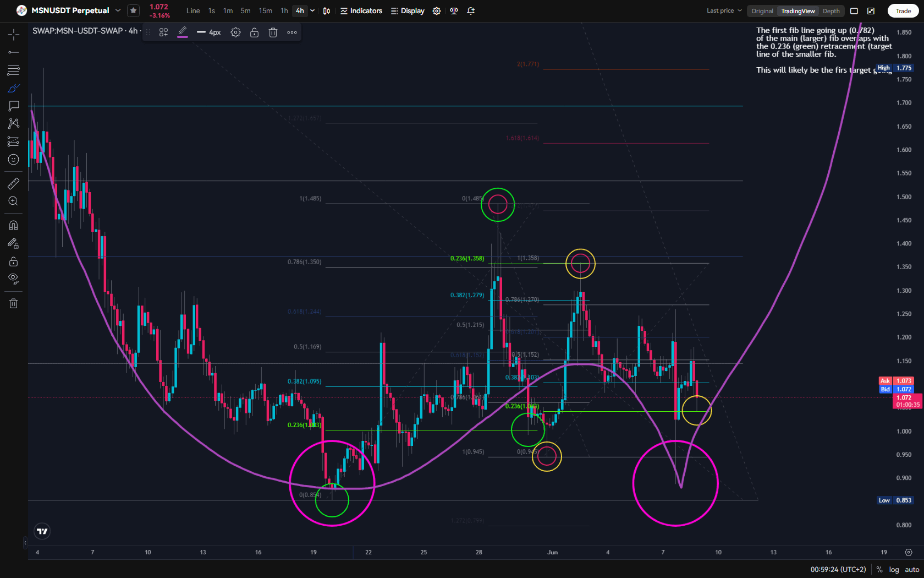
Task: Delete the selected drawing
Action: point(273,32)
